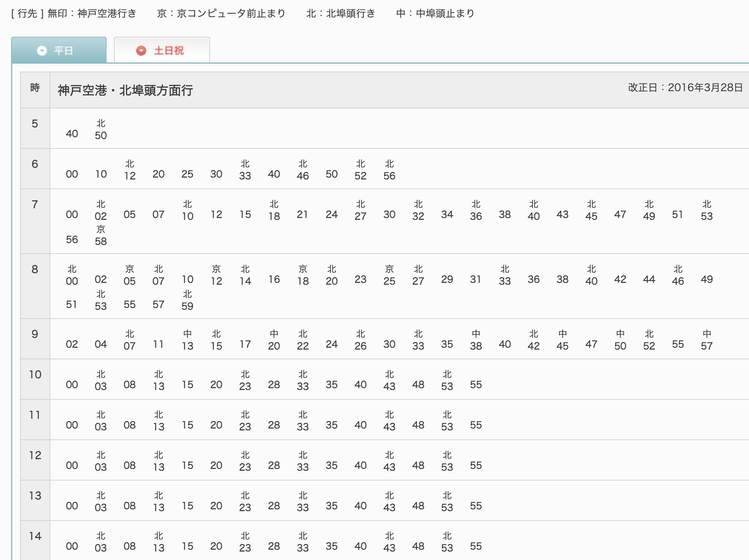Select the 北：北埠頭行き legend text
The image size is (749, 560).
point(341,13)
